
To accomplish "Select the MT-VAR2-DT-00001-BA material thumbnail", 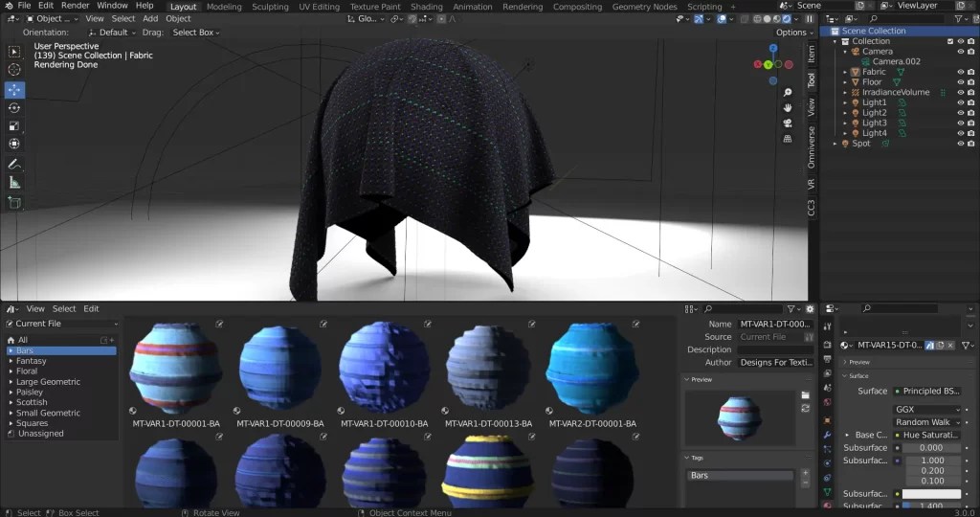I will point(592,369).
